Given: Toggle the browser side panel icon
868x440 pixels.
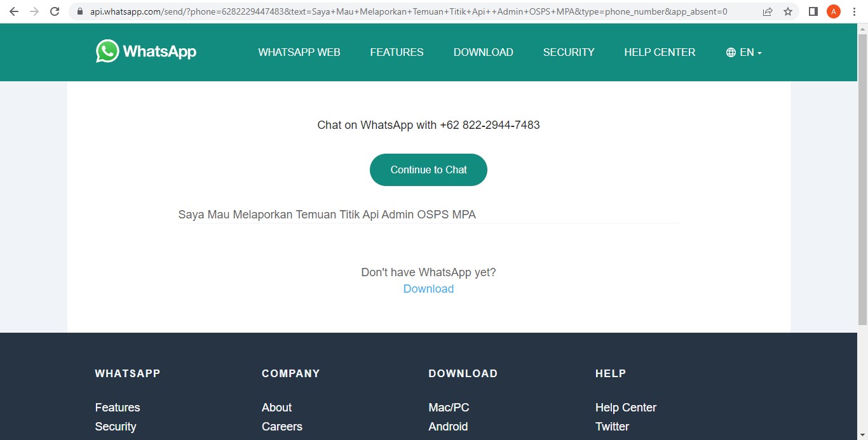Looking at the screenshot, I should [813, 11].
